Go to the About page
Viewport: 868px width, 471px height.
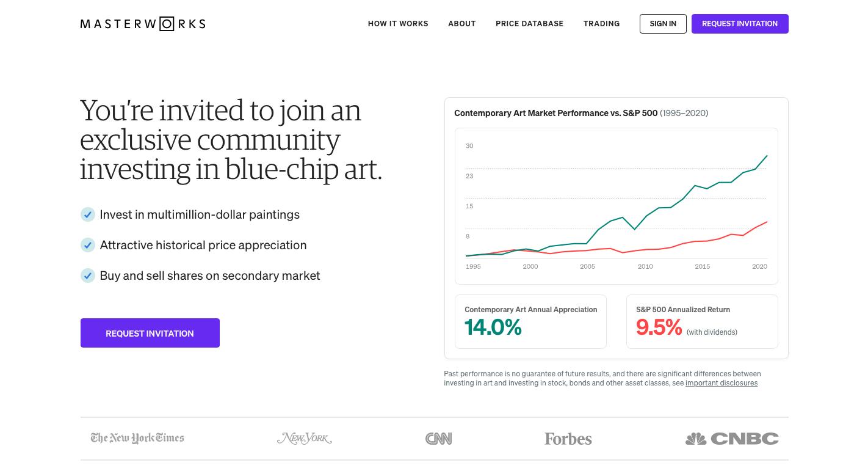tap(461, 24)
